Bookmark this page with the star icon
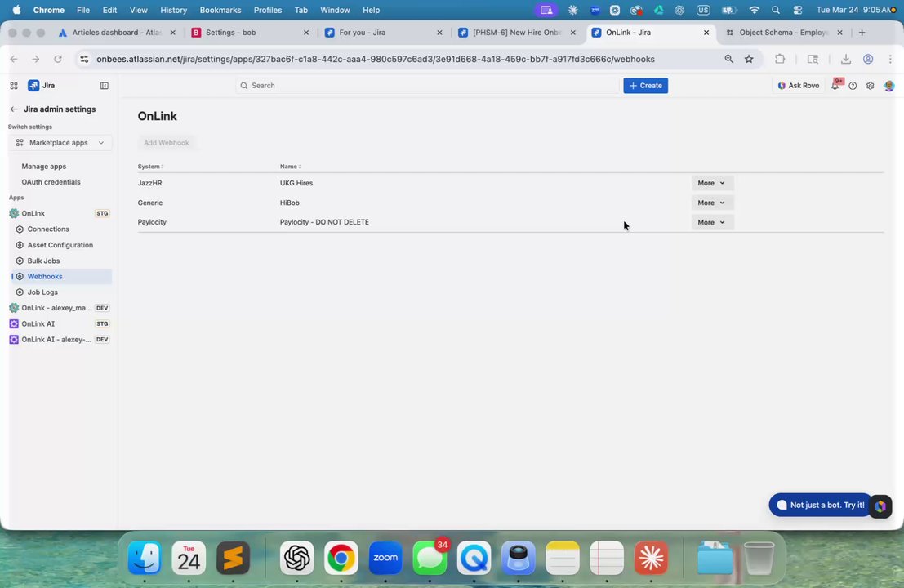Viewport: 904px width, 588px height. tap(749, 59)
